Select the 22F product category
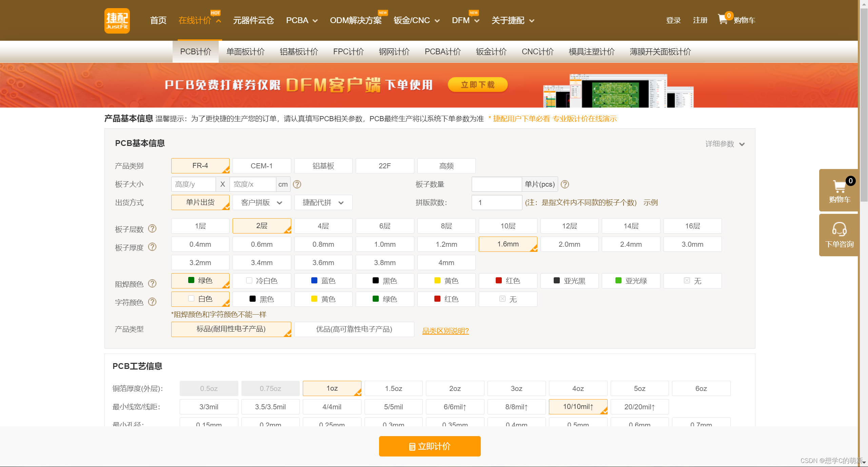Screen dimensions: 868x467 point(384,166)
